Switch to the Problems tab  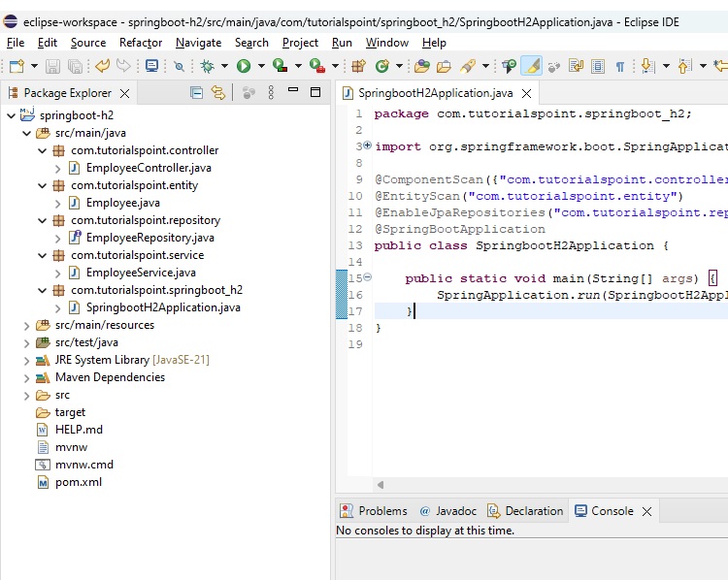click(374, 511)
